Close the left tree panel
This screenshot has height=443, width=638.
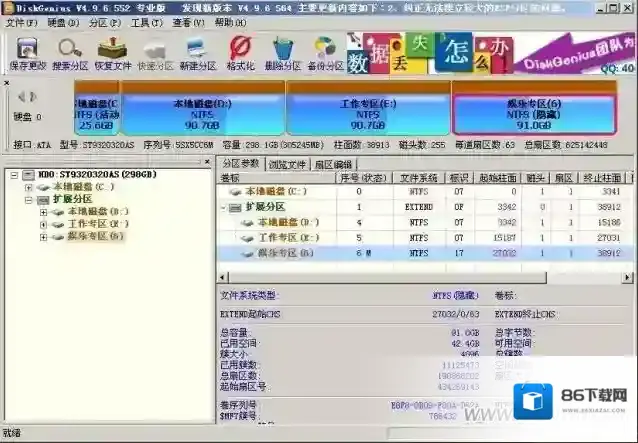[x=207, y=161]
